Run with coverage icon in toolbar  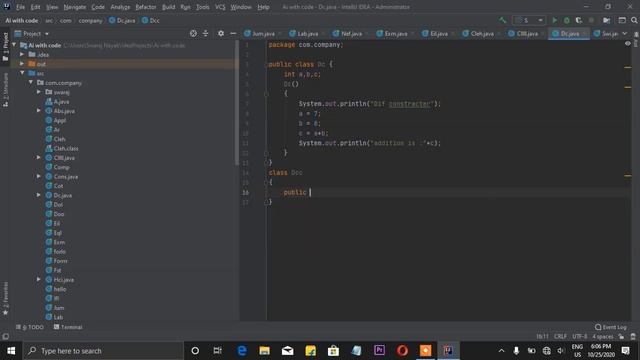coord(579,20)
